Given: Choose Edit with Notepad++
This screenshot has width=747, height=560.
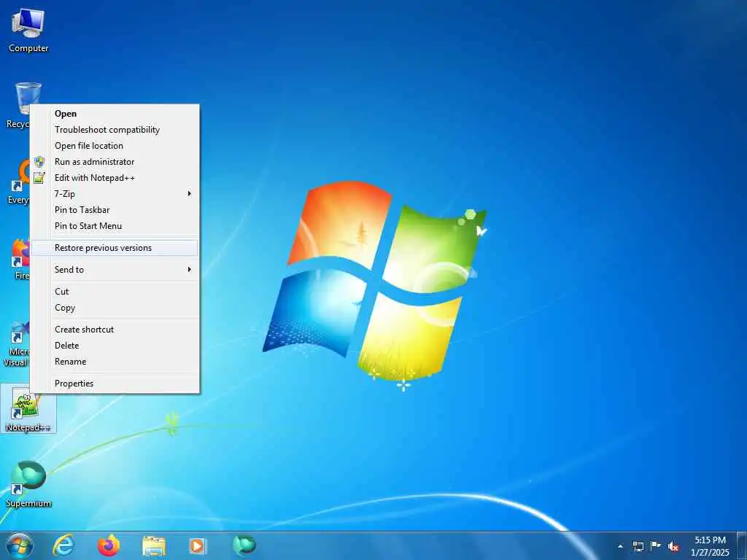Looking at the screenshot, I should [x=115, y=178].
